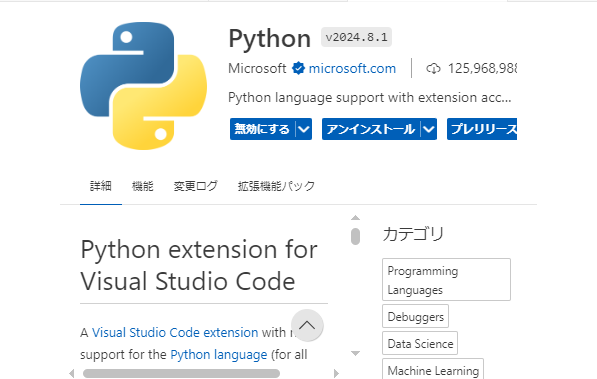Click the アンインストール button
597x379 pixels.
tap(371, 129)
